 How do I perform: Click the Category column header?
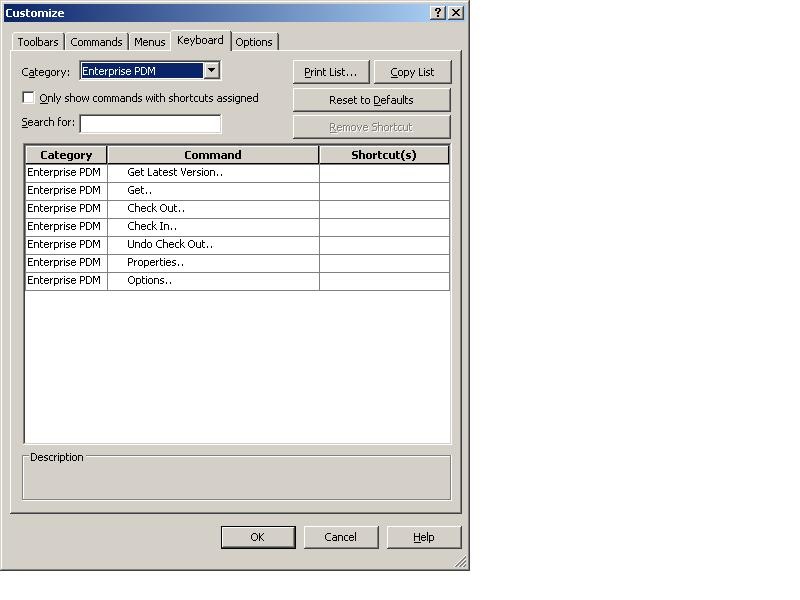tap(66, 155)
